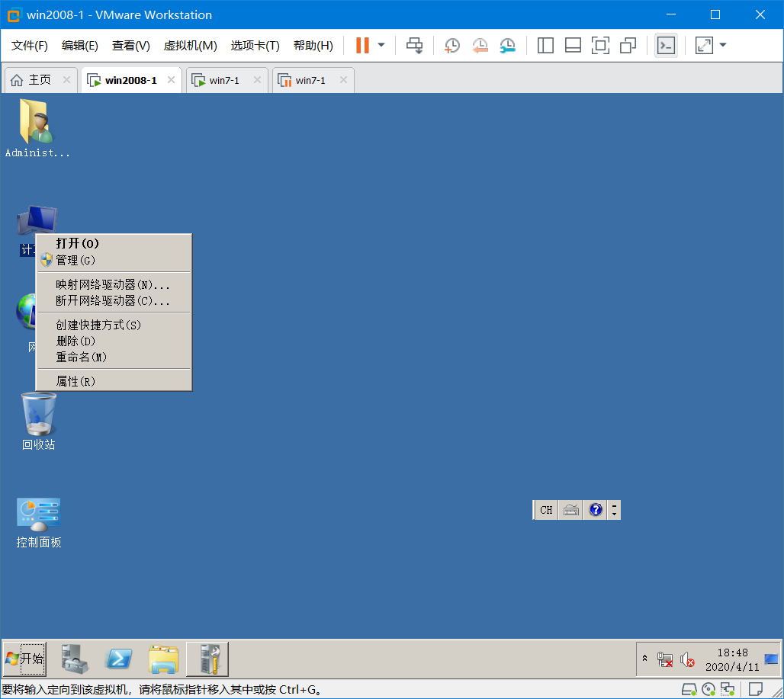Open the 编辑(E) menu
Screen dimensions: 784x699
[80, 46]
